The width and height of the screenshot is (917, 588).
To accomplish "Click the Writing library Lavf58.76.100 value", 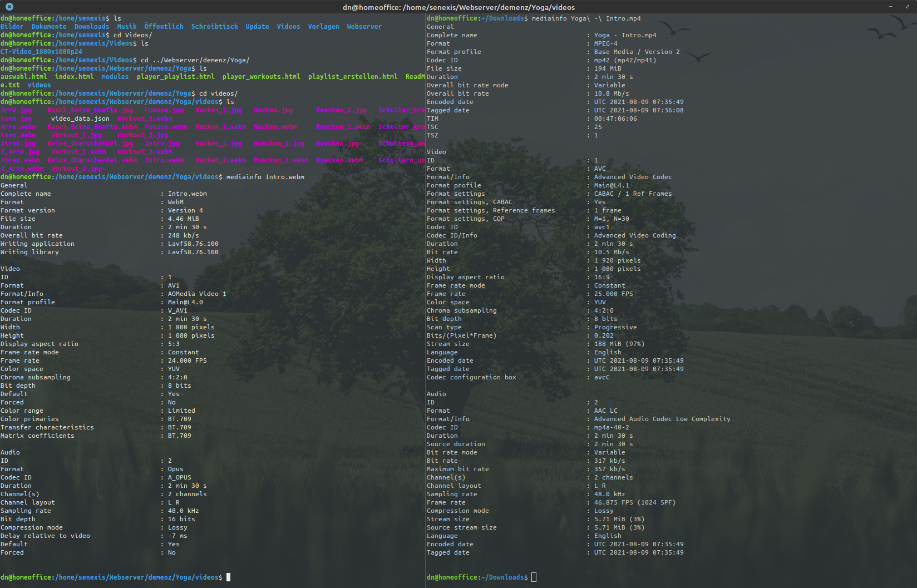I will [193, 252].
